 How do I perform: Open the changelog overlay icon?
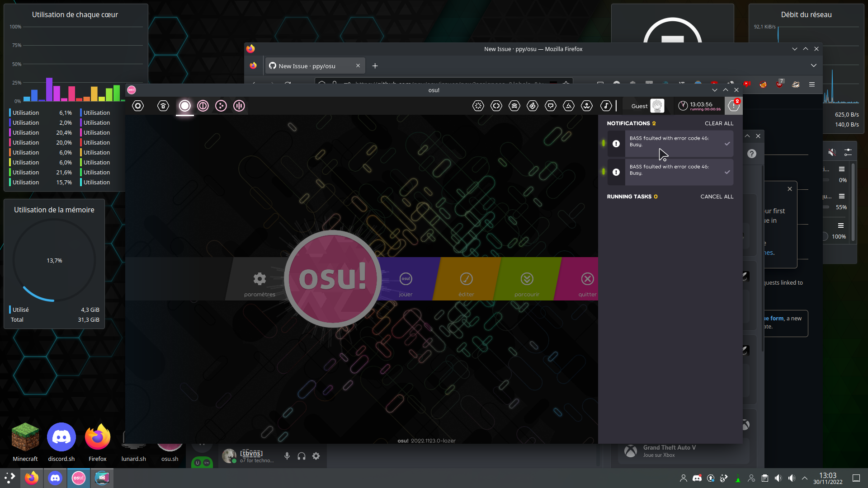(496, 106)
